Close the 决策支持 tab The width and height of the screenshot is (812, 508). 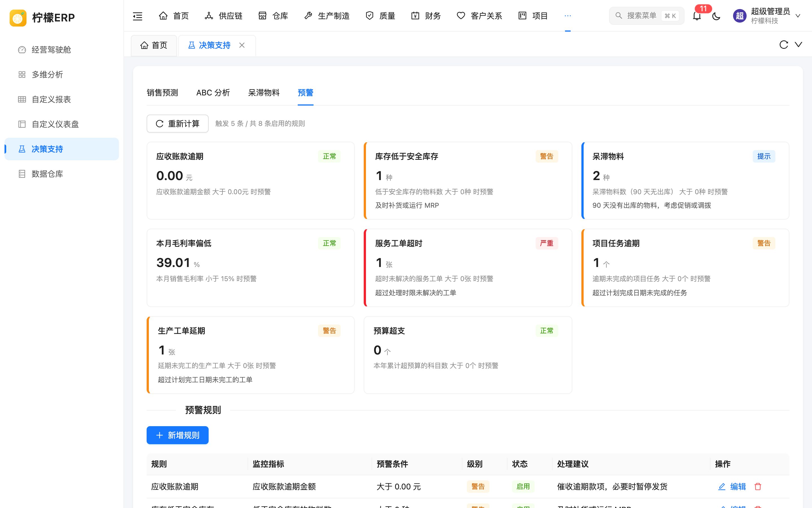[x=242, y=45]
